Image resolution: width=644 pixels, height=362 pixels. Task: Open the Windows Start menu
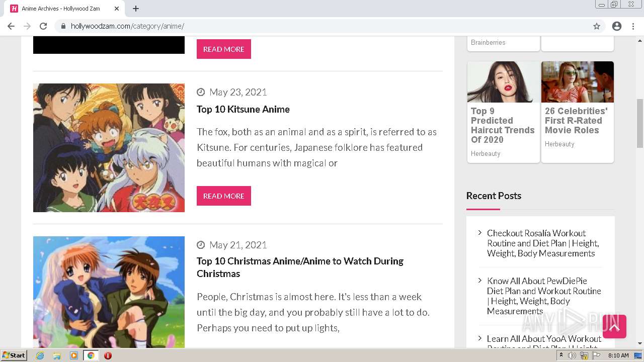[14, 355]
